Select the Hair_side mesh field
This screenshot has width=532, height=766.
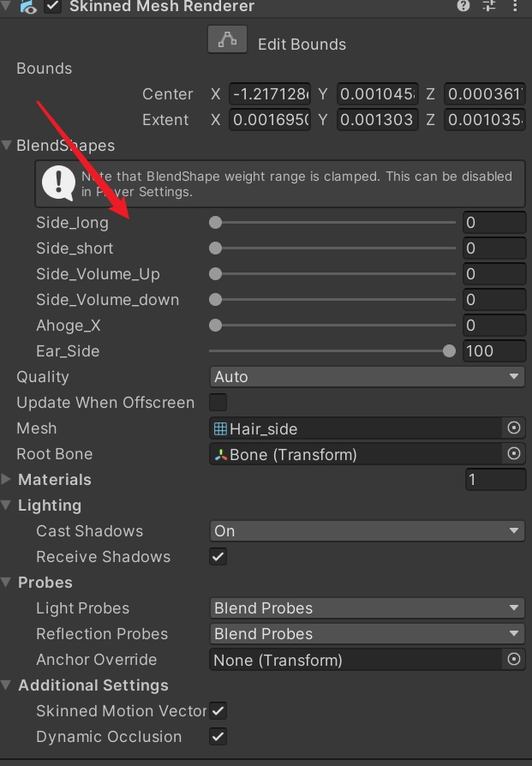(x=356, y=428)
